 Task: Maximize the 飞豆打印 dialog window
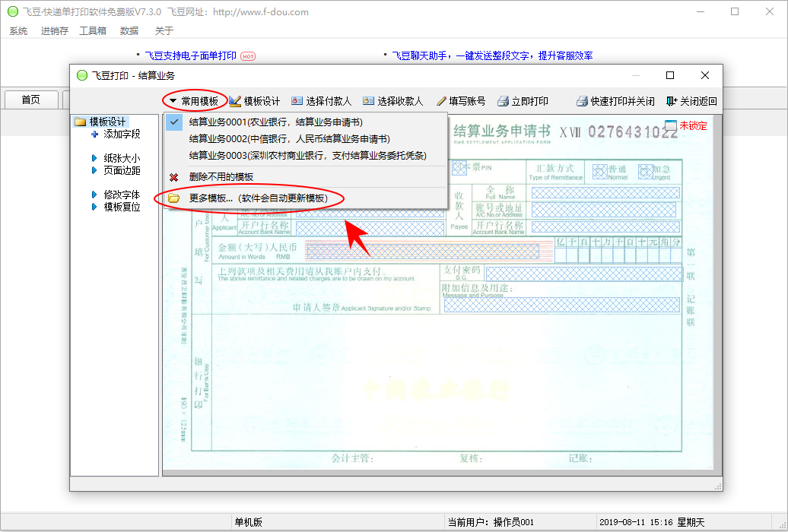pos(670,75)
